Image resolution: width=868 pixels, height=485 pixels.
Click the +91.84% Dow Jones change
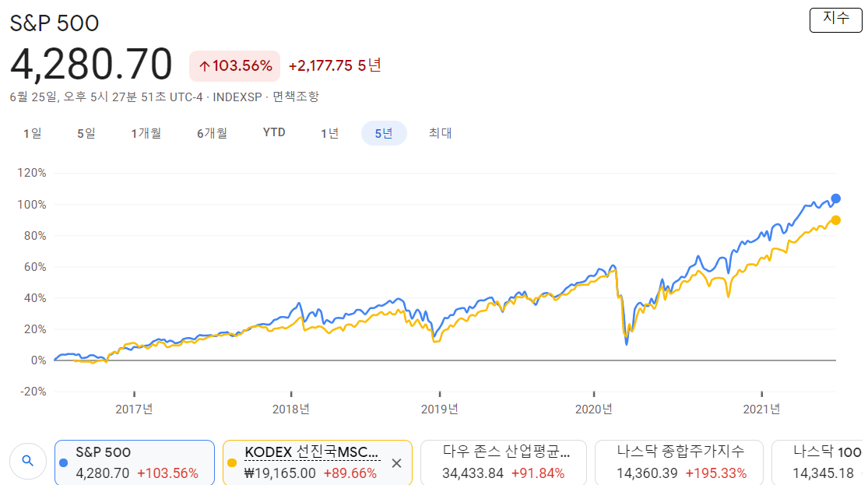pos(538,473)
